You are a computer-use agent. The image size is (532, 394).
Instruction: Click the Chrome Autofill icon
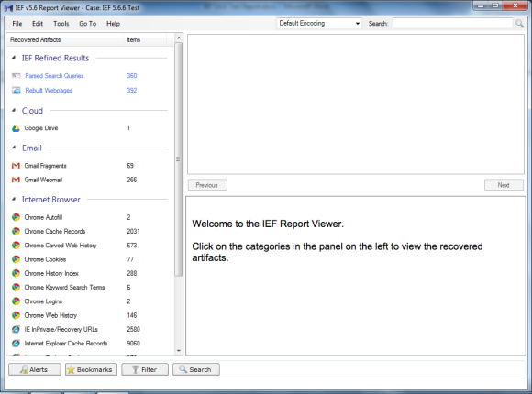point(16,217)
